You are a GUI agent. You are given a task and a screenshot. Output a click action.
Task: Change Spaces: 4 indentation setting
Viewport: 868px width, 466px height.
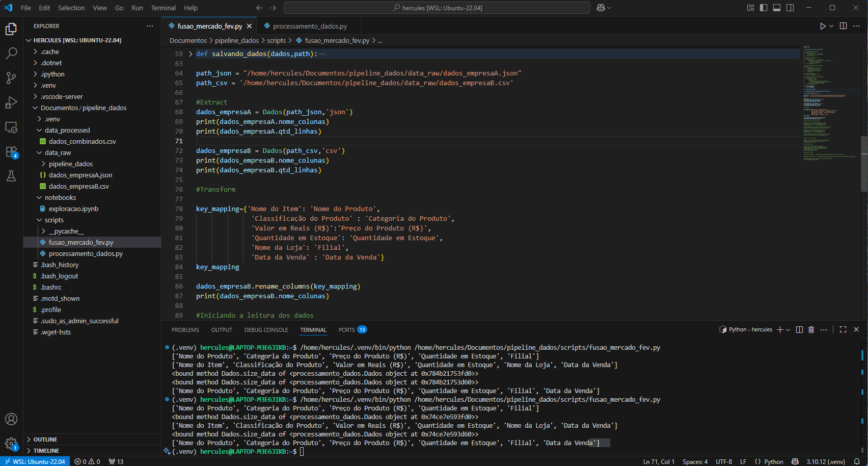tap(695, 461)
